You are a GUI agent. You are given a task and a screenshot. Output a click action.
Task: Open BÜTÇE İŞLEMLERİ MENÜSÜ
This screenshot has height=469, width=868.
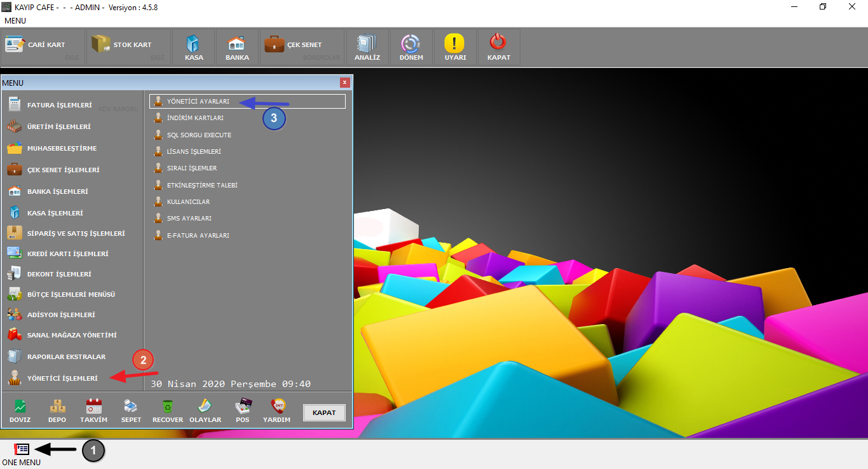[x=72, y=294]
